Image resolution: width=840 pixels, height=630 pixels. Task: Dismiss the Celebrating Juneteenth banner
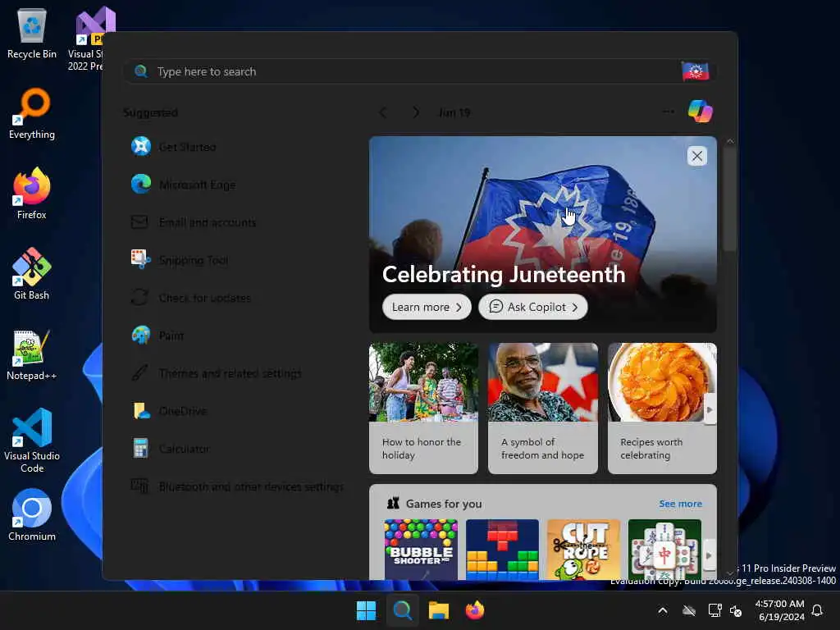pyautogui.click(x=697, y=156)
